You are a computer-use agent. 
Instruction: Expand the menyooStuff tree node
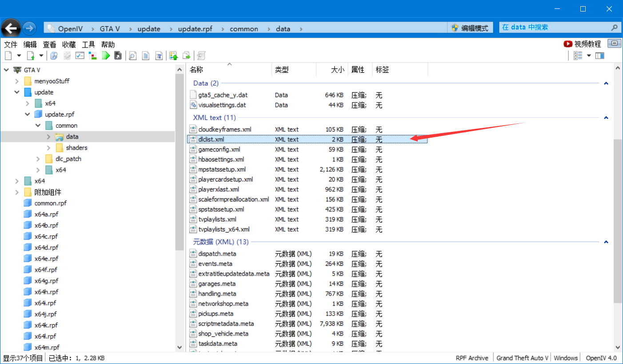click(17, 81)
